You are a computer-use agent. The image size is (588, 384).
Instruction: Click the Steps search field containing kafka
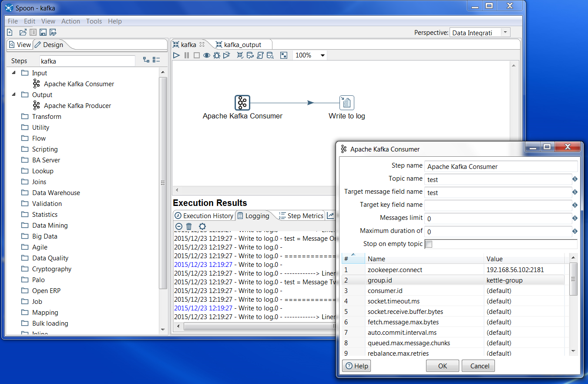tap(87, 61)
